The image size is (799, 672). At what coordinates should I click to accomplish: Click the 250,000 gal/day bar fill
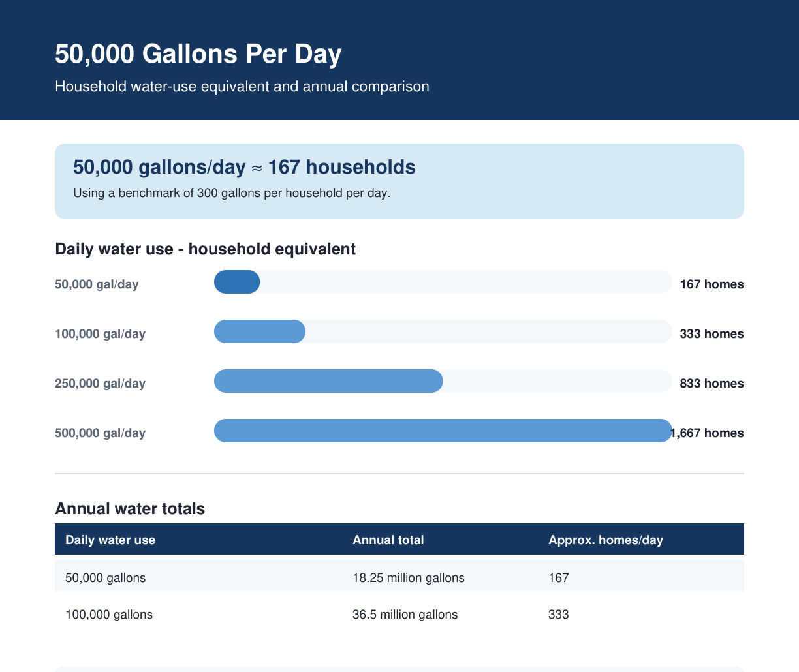coord(328,381)
